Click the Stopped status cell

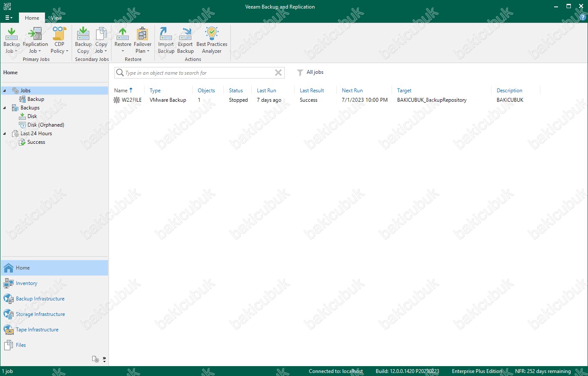coord(238,100)
